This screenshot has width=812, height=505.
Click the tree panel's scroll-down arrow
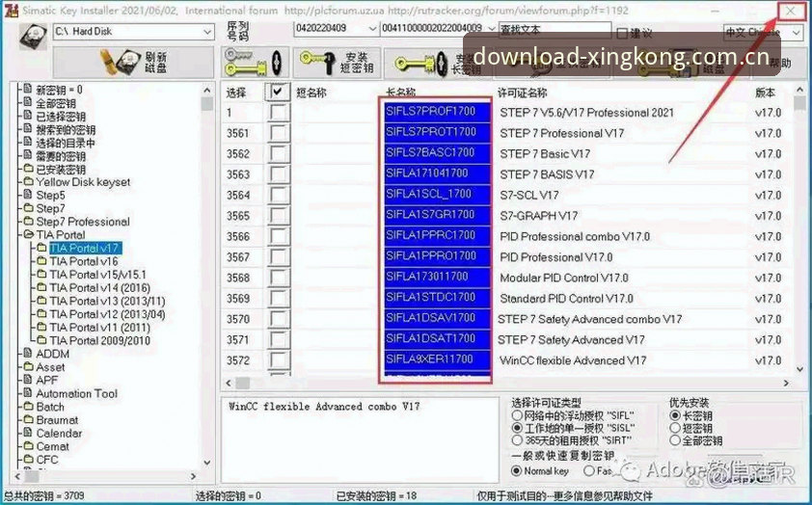207,463
